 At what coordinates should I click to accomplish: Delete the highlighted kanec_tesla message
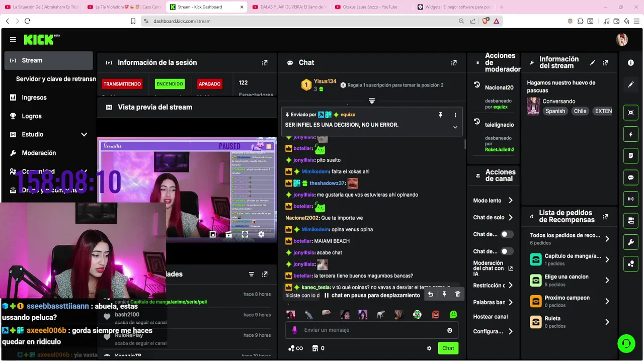457,294
